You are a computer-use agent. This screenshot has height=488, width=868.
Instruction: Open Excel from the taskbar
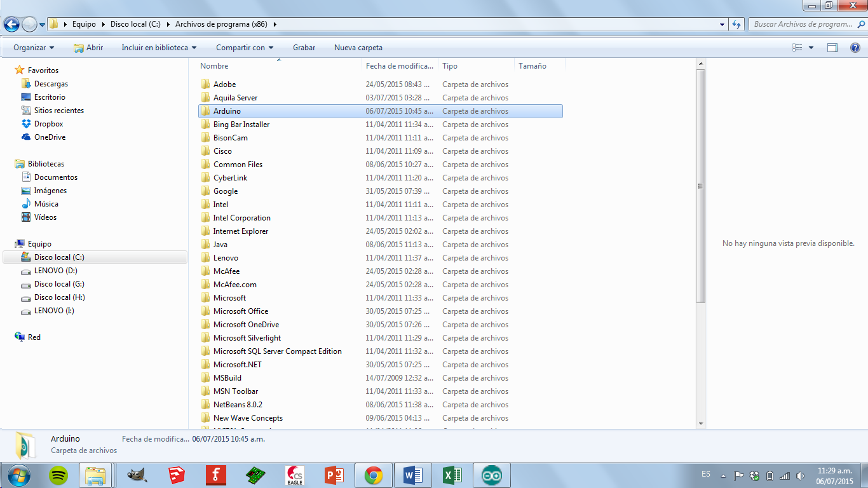[x=452, y=475]
